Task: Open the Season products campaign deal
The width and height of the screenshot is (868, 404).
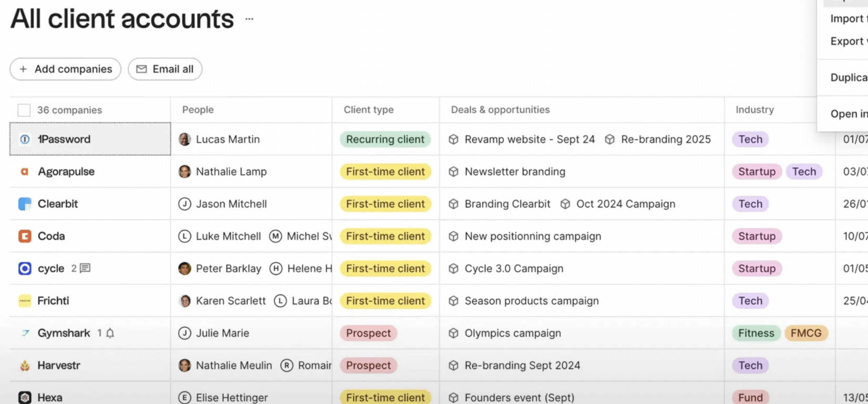Action: pos(532,301)
